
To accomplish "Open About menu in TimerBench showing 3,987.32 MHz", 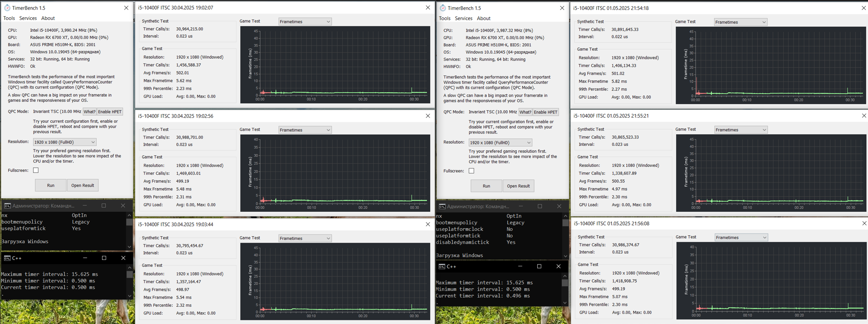I will [483, 18].
